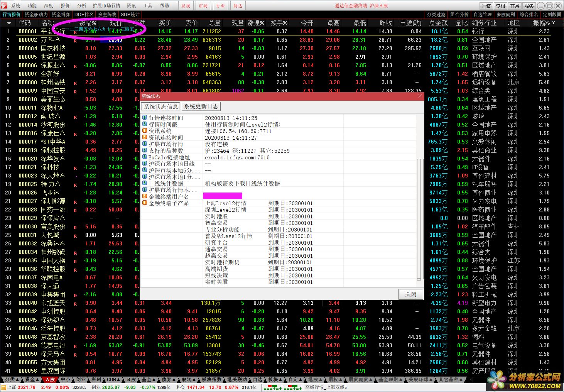Sort by the 细分行业 column header

[484, 23]
